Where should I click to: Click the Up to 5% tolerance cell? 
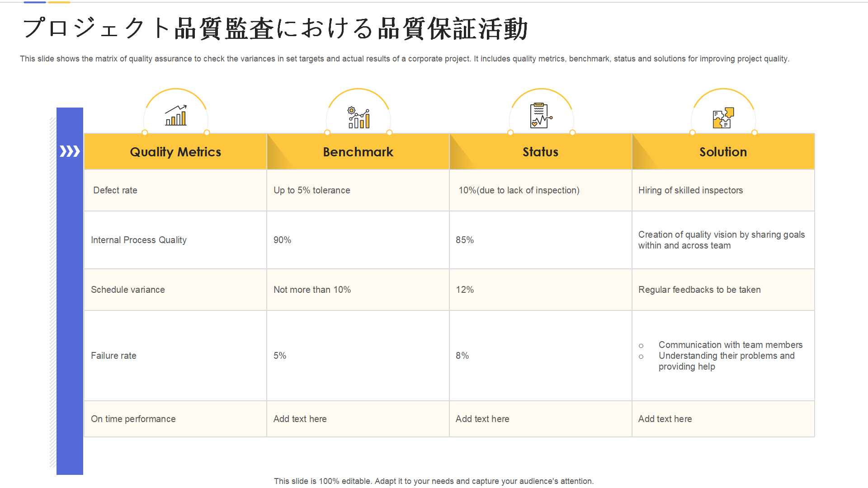358,190
